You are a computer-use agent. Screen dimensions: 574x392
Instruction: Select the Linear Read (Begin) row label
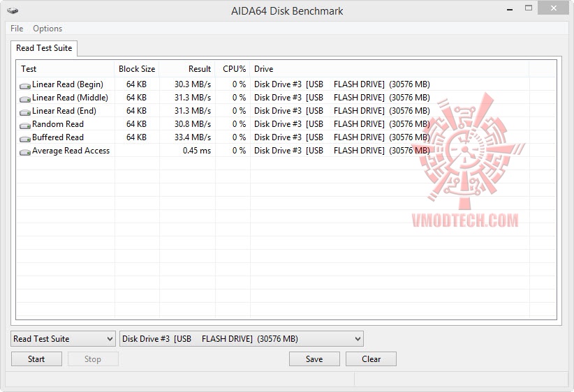point(68,84)
